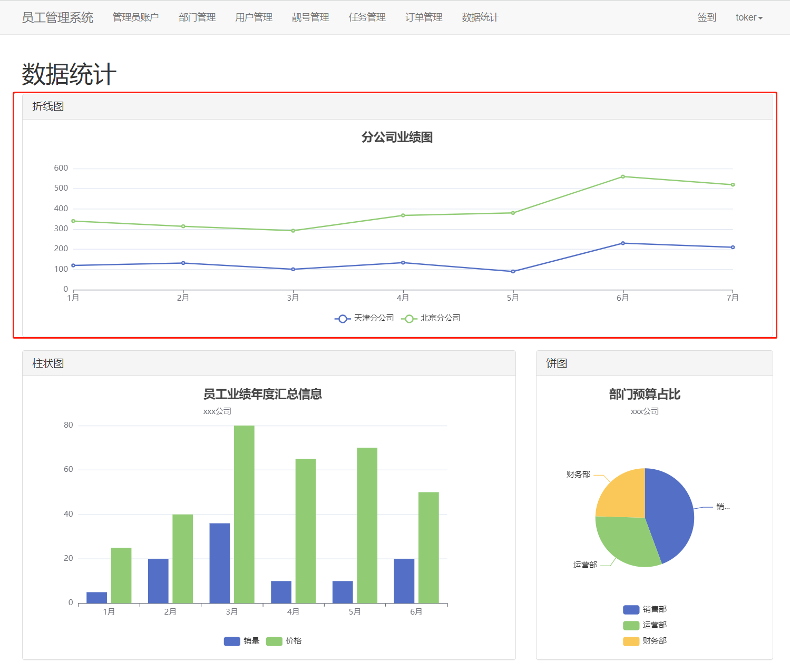Click the 7月 axis label on line chart
Viewport: 790px width, 672px height.
click(x=733, y=298)
